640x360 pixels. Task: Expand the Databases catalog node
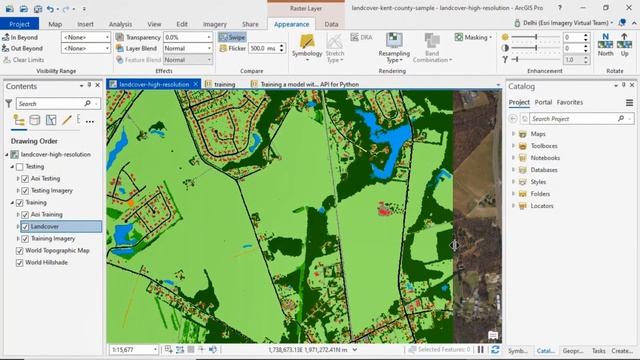(x=513, y=170)
